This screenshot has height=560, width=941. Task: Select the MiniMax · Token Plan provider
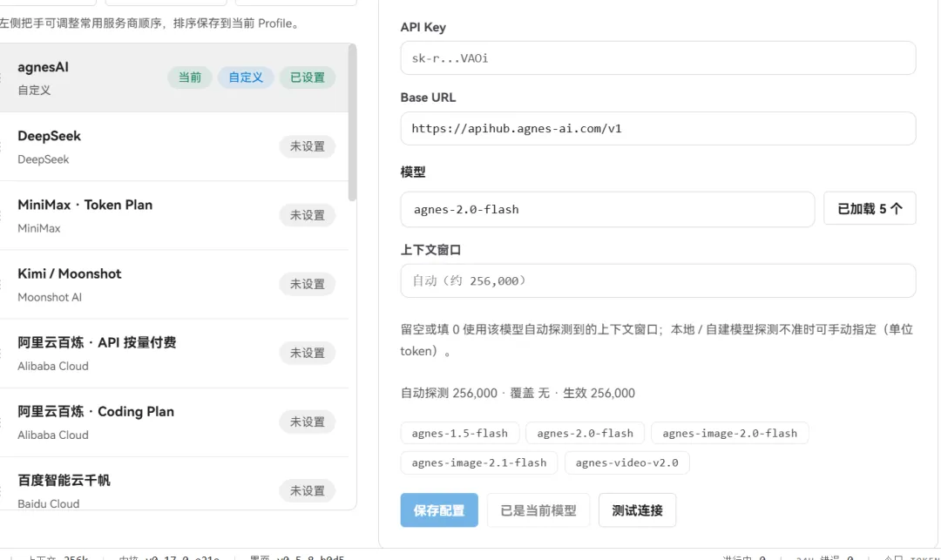click(x=174, y=215)
